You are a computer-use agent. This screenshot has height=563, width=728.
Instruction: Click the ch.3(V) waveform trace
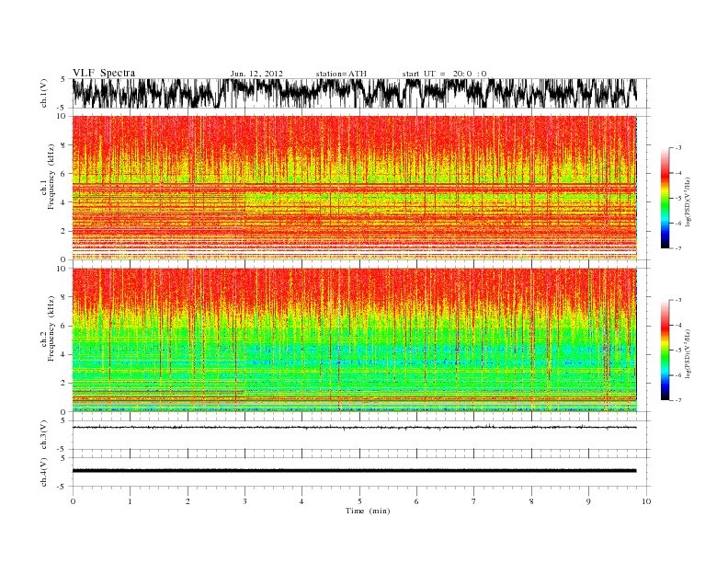pyautogui.click(x=355, y=427)
